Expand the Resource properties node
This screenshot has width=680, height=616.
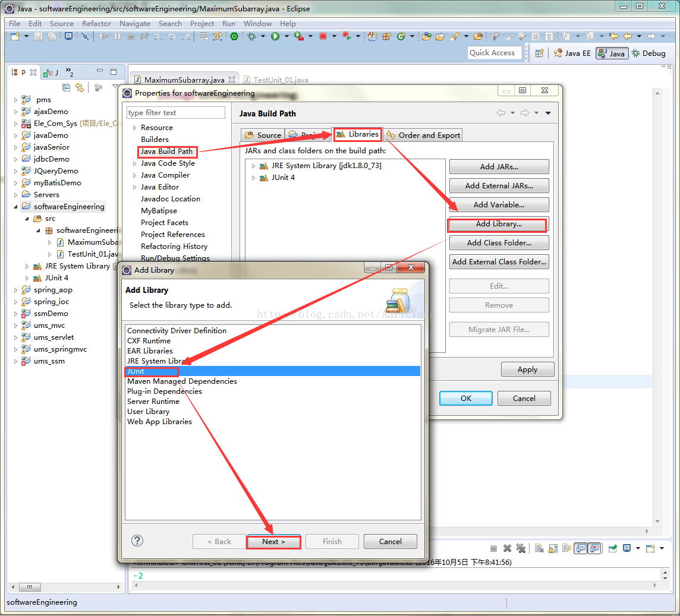pos(134,128)
